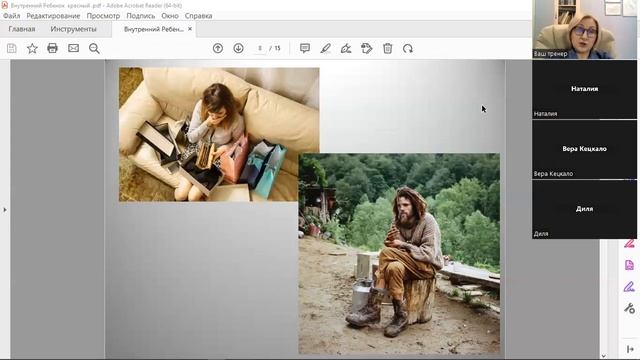Click the more tools wrench icon in right pane

coord(629,308)
